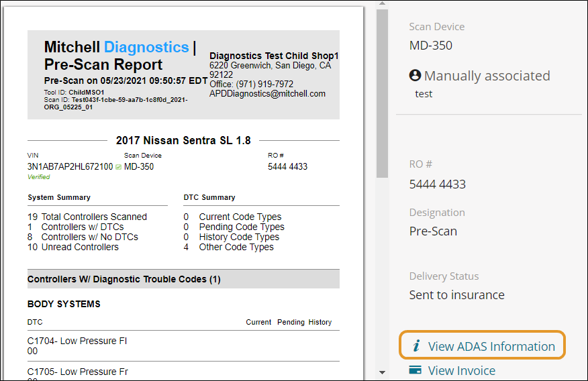This screenshot has height=381, width=588.
Task: Click the report's RO # 5444 4433 value
Action: pyautogui.click(x=288, y=167)
